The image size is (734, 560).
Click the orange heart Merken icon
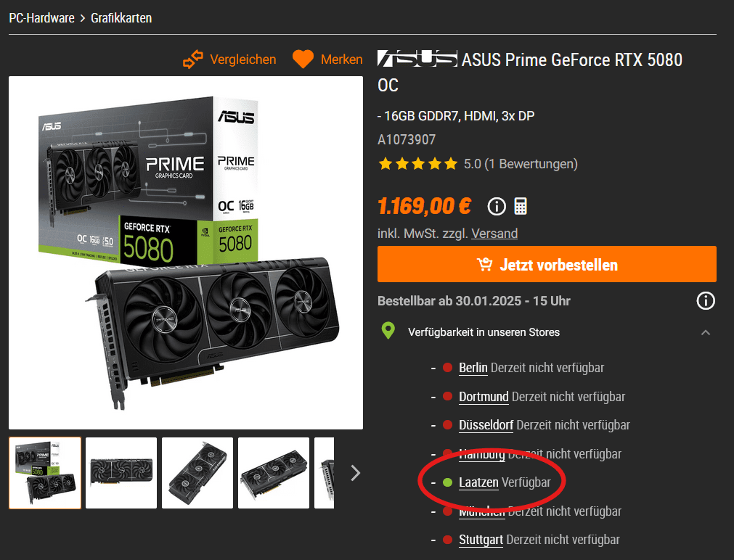303,59
